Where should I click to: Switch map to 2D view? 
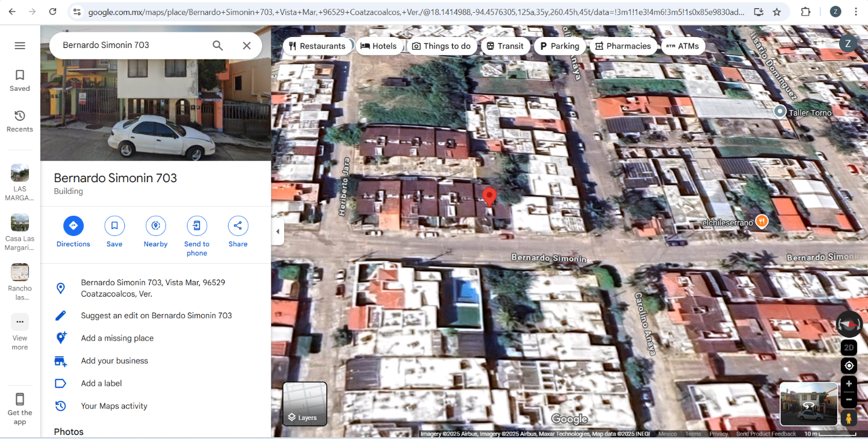pos(849,348)
